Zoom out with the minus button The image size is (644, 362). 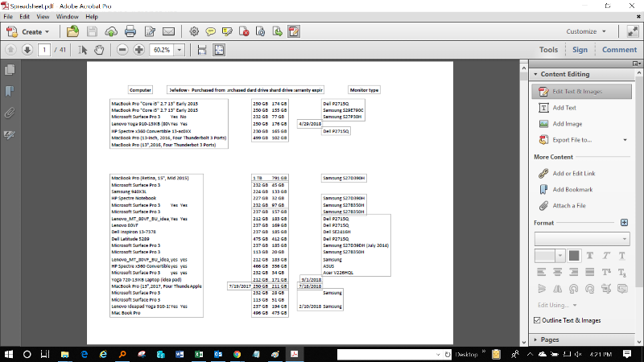pos(122,50)
